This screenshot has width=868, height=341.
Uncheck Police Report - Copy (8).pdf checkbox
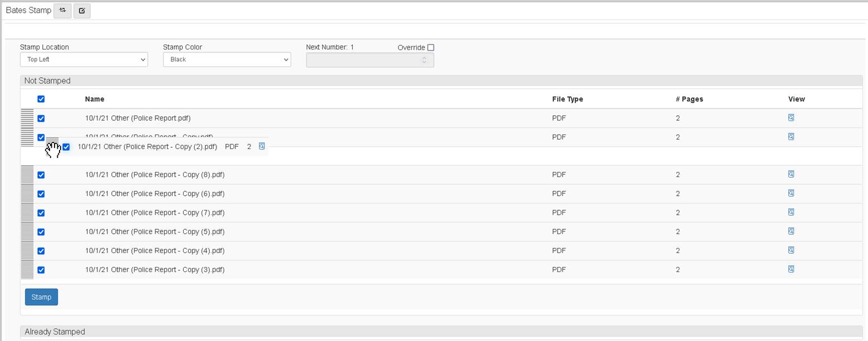41,175
